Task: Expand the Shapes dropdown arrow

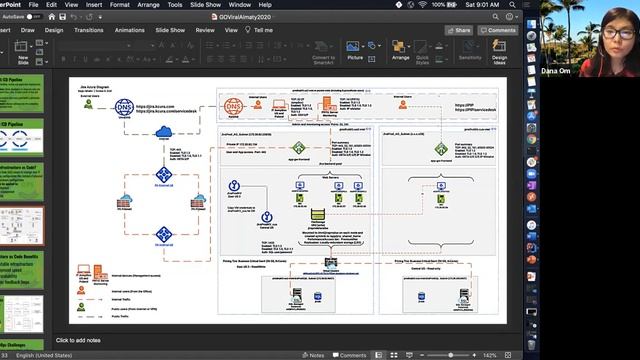Action: tap(379, 46)
